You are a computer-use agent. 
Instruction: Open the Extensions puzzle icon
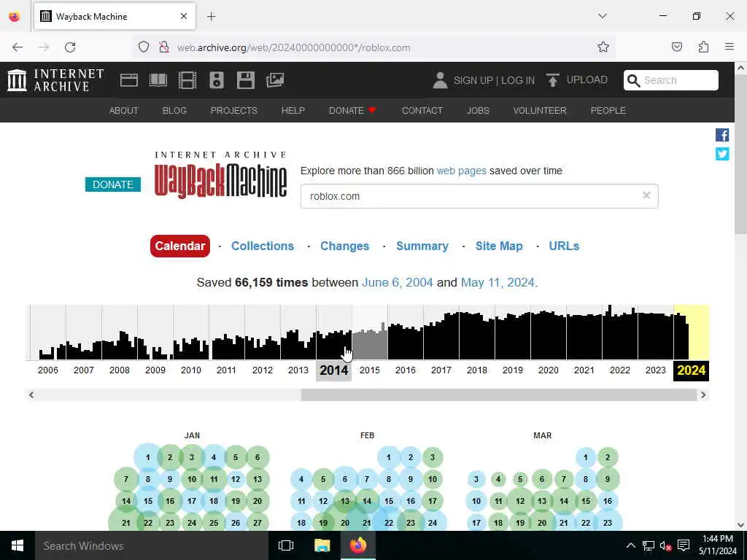pos(703,47)
